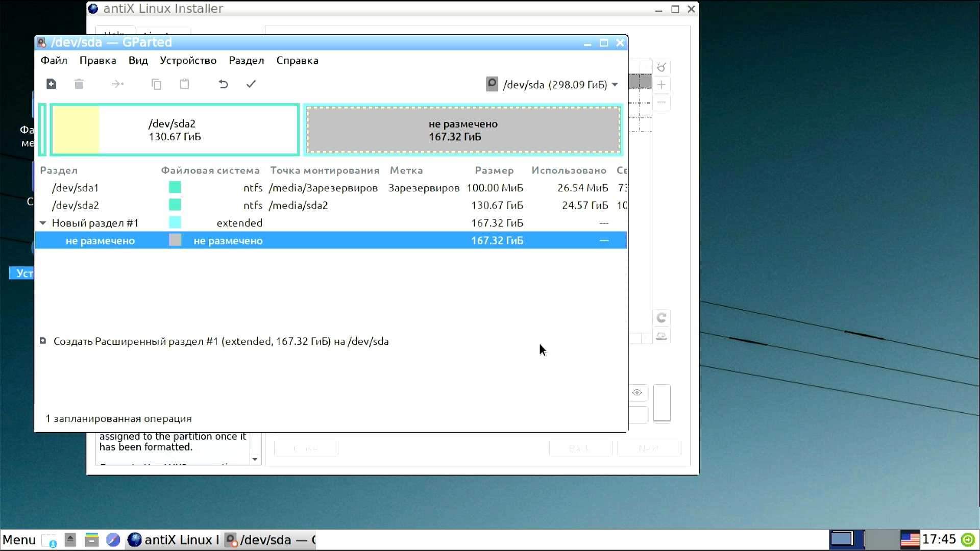
Task: Select the pending Создать Расширенный раздел operation
Action: tap(220, 341)
